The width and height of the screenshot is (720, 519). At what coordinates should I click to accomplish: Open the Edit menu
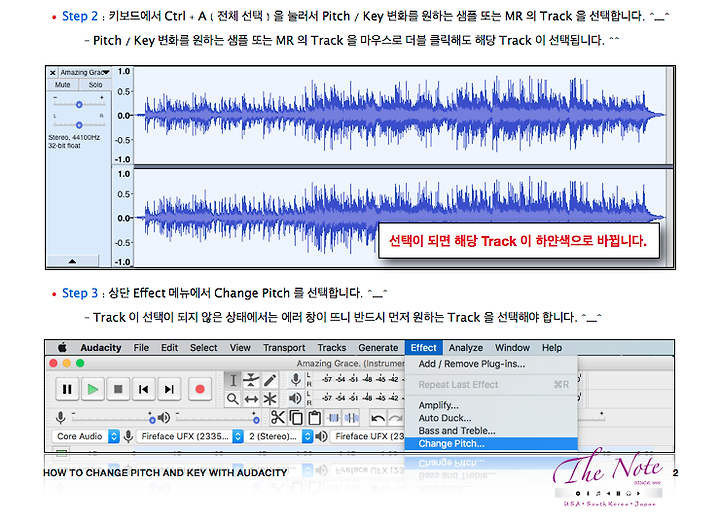click(x=169, y=348)
